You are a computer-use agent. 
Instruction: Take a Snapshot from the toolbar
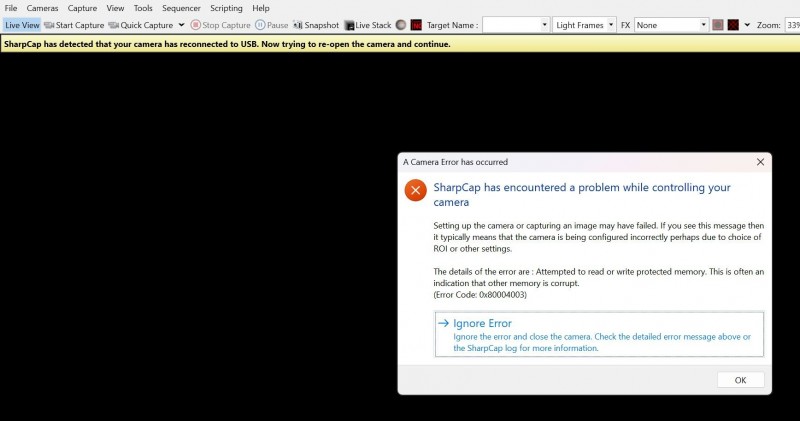[316, 25]
